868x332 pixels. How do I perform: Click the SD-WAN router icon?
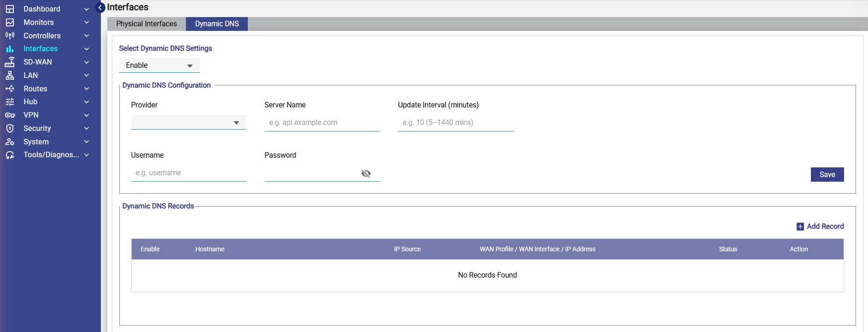(x=10, y=62)
